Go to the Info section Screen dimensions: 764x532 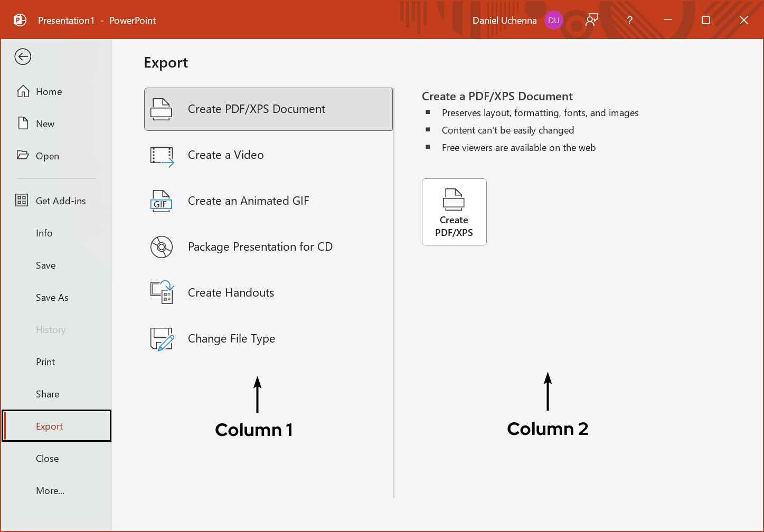click(x=44, y=233)
